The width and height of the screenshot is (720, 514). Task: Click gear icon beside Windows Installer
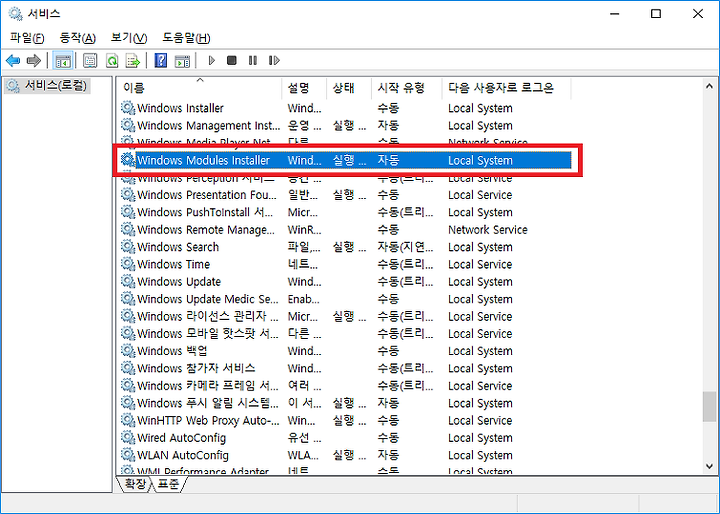tap(128, 107)
